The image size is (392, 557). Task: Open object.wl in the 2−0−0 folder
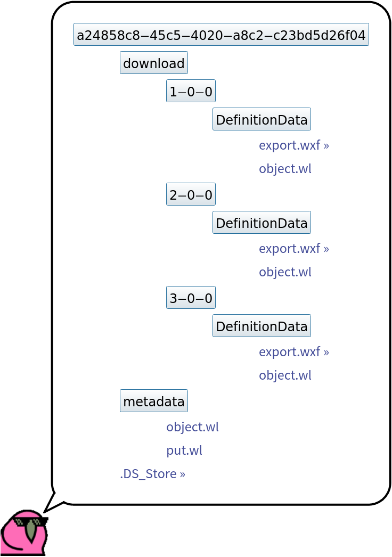pos(285,272)
